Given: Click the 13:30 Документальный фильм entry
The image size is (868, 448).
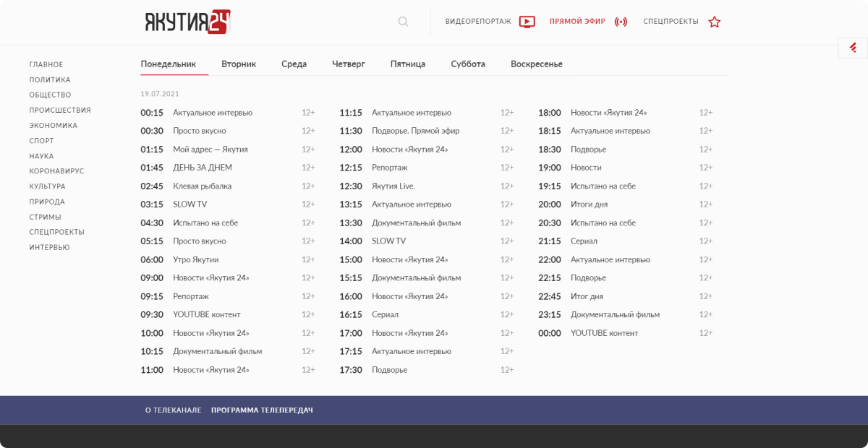Looking at the screenshot, I should [x=427, y=223].
